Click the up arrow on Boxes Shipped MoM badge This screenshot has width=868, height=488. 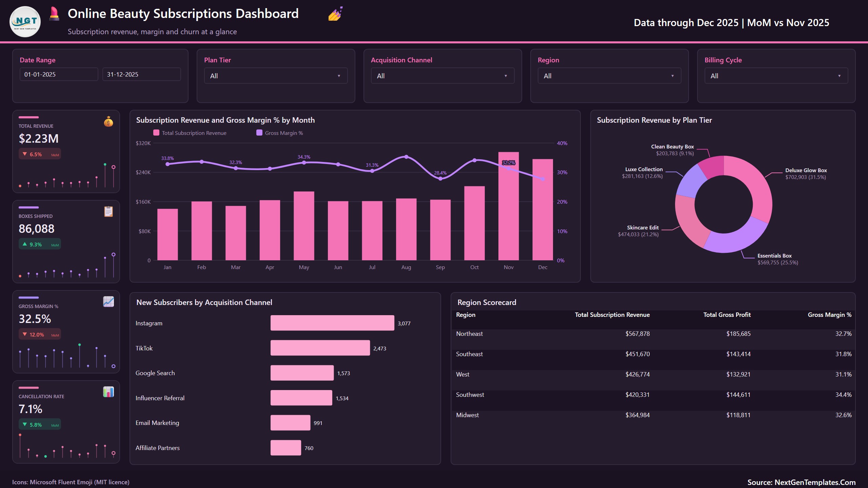pyautogui.click(x=25, y=244)
